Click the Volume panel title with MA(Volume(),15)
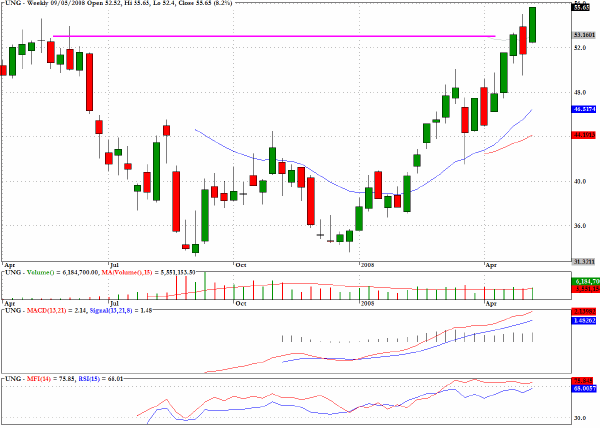This screenshot has height=428, width=600. point(101,272)
